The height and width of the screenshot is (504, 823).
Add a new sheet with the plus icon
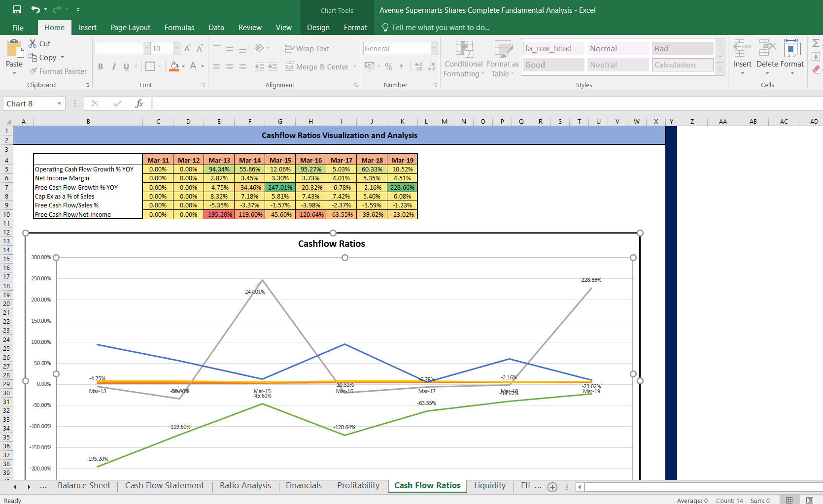[x=552, y=487]
